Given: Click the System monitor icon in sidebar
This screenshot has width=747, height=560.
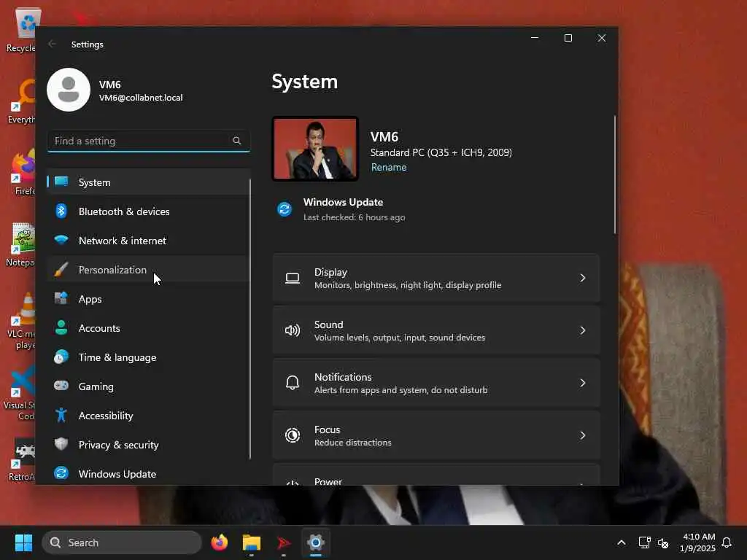Looking at the screenshot, I should [x=61, y=182].
